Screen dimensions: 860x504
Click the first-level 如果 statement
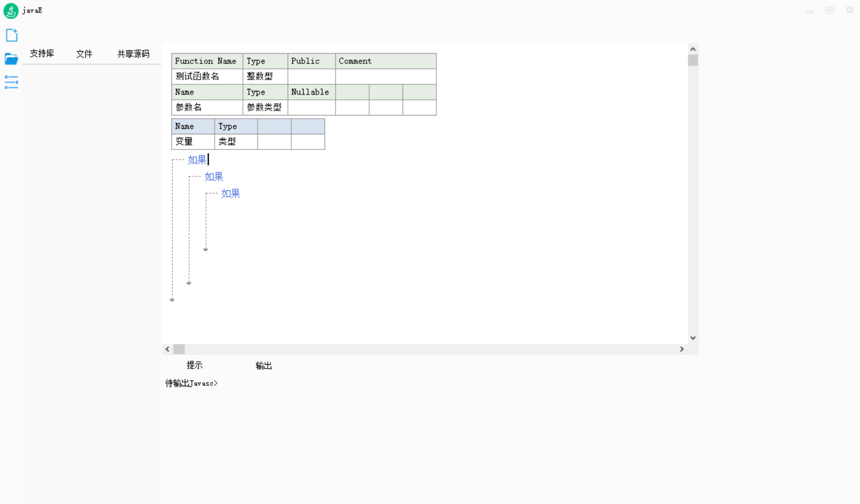coord(197,160)
